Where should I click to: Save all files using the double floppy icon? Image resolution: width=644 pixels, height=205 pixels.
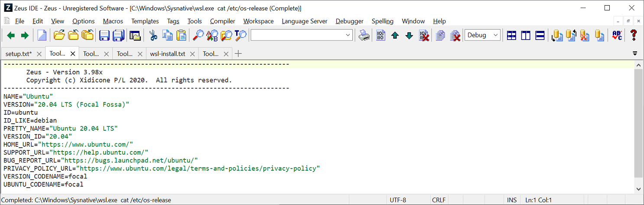point(118,36)
